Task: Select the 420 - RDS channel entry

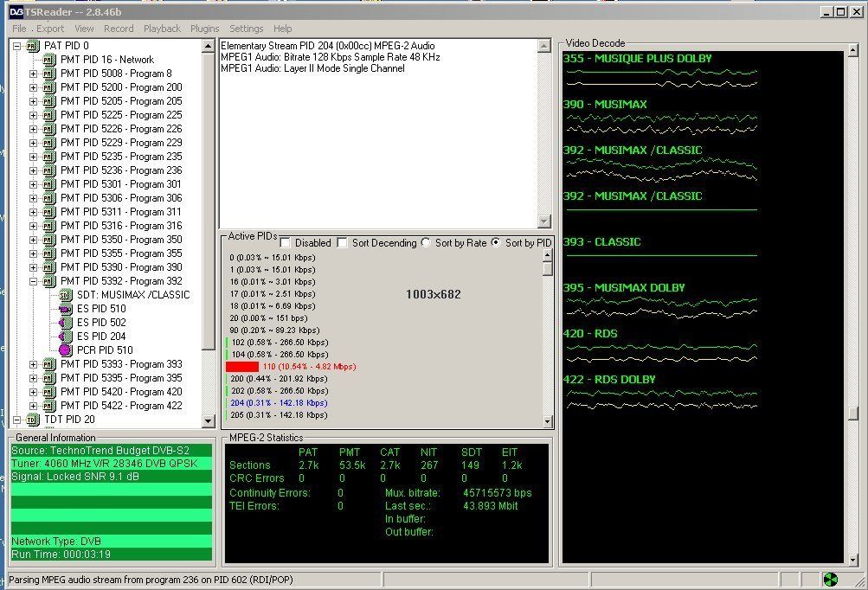Action: (590, 334)
